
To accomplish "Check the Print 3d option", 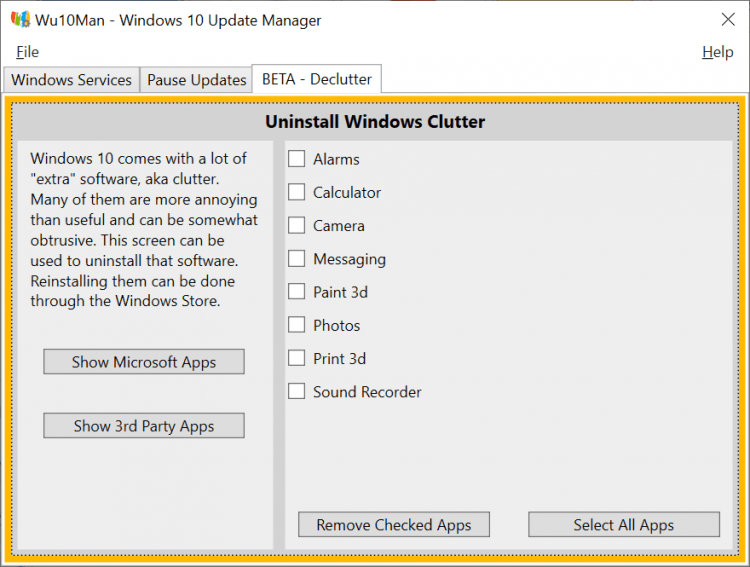I will pos(297,358).
